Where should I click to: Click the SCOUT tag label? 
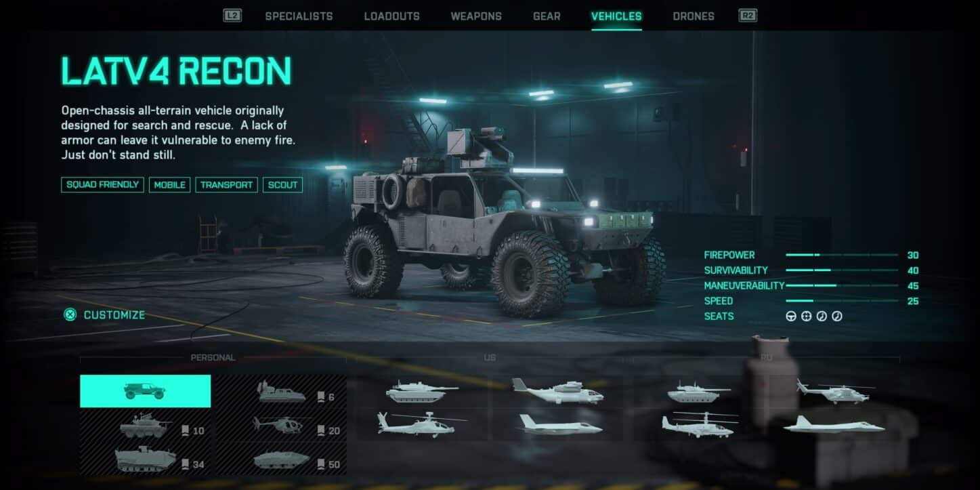tap(282, 184)
